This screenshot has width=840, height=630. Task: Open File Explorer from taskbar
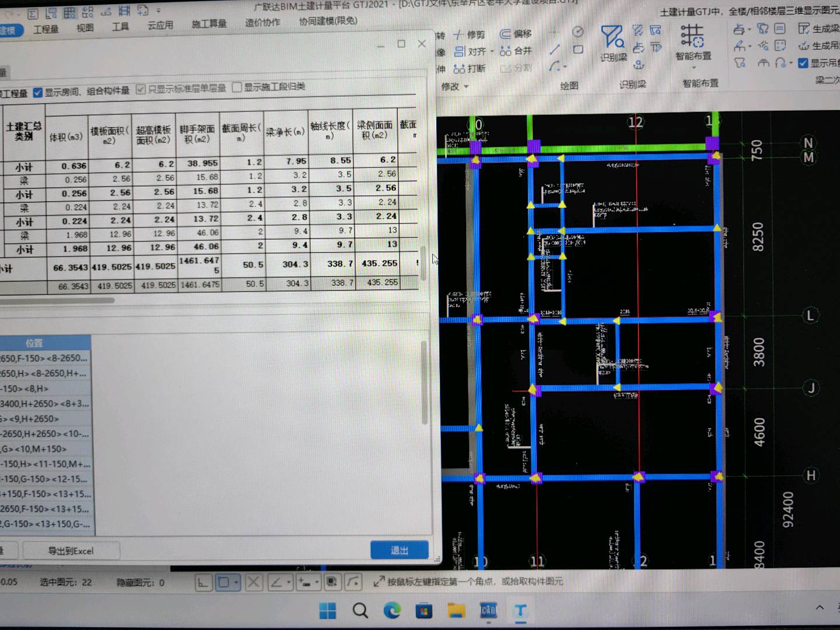coord(456,611)
